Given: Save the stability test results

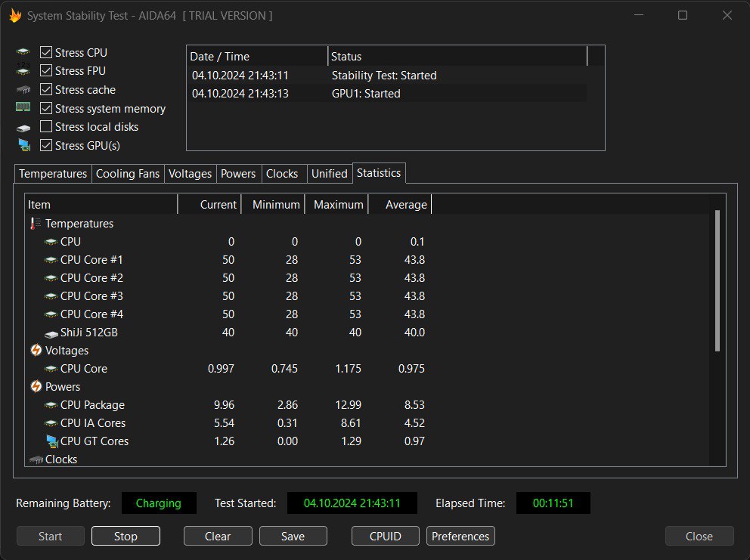Looking at the screenshot, I should 293,536.
